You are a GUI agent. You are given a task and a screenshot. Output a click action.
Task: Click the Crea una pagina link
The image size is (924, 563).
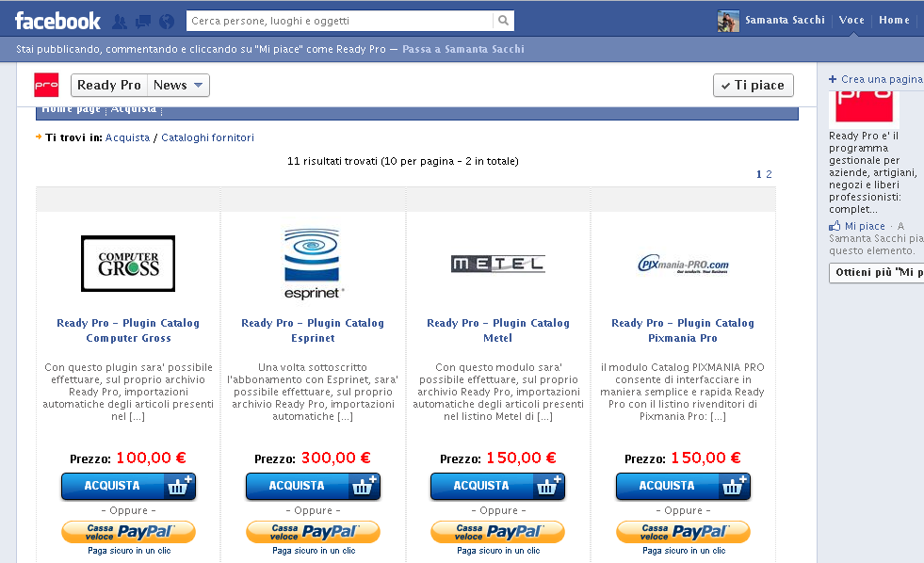point(883,79)
